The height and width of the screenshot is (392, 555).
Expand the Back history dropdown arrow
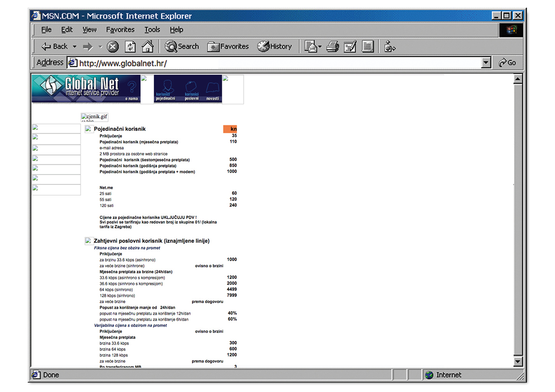75,47
